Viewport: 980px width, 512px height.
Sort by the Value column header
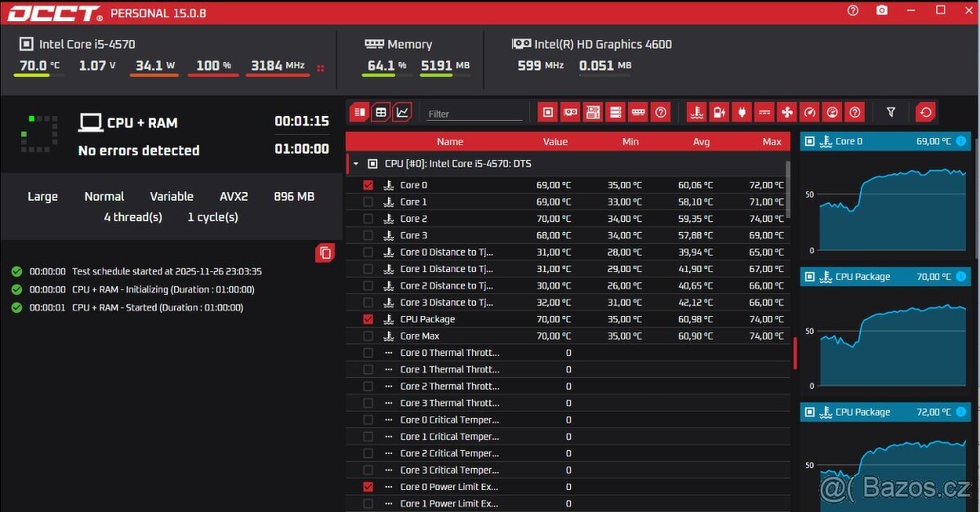click(555, 141)
